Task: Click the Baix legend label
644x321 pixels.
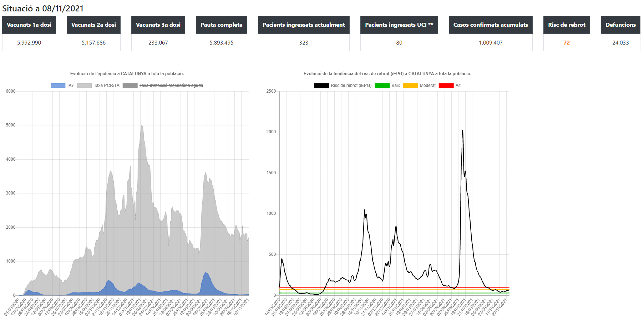Action: pyautogui.click(x=396, y=86)
